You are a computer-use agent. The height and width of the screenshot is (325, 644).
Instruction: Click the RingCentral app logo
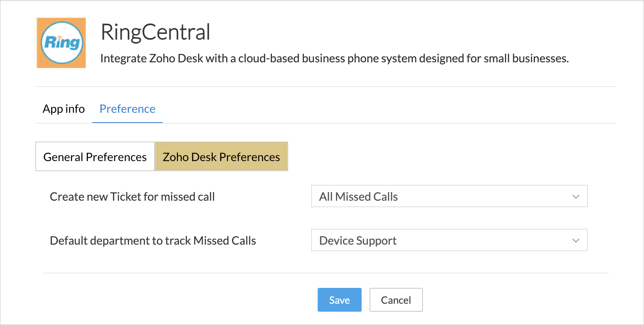pos(61,43)
